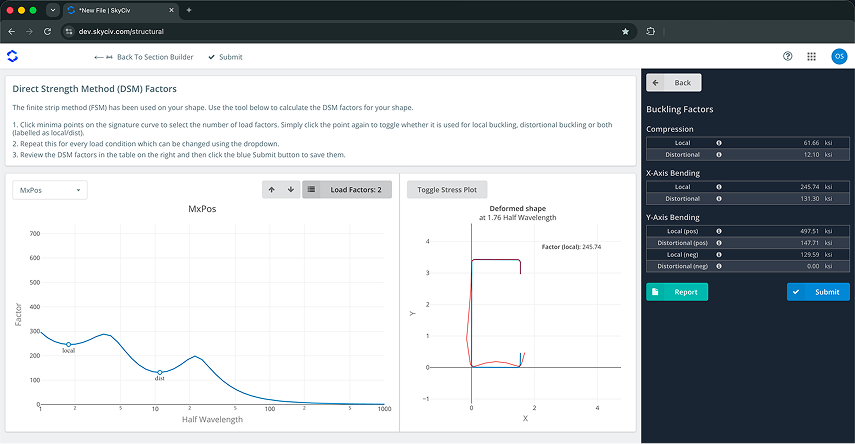Open a new browser tab

tap(189, 10)
